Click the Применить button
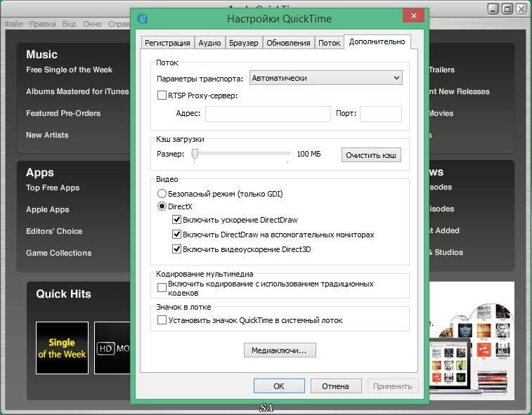Image resolution: width=532 pixels, height=415 pixels. [x=393, y=386]
